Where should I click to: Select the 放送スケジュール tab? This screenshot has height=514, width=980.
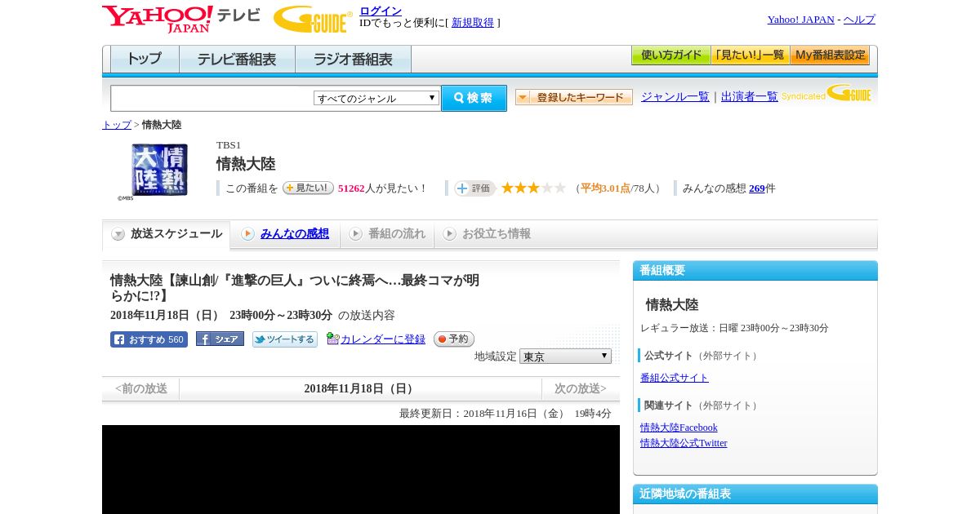167,234
